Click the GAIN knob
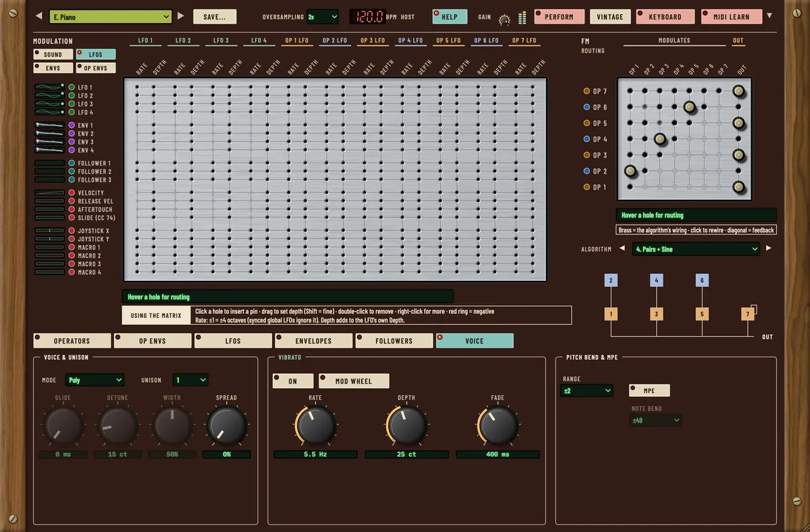Screen dimensions: 810x532 504,20
